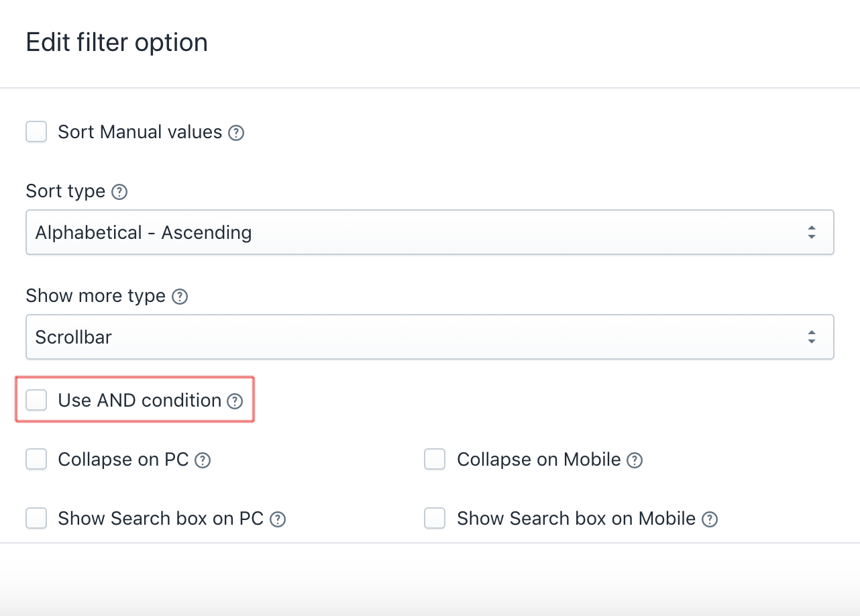Click the help icon beside Collapse on PC
The width and height of the screenshot is (860, 616).
click(x=203, y=460)
